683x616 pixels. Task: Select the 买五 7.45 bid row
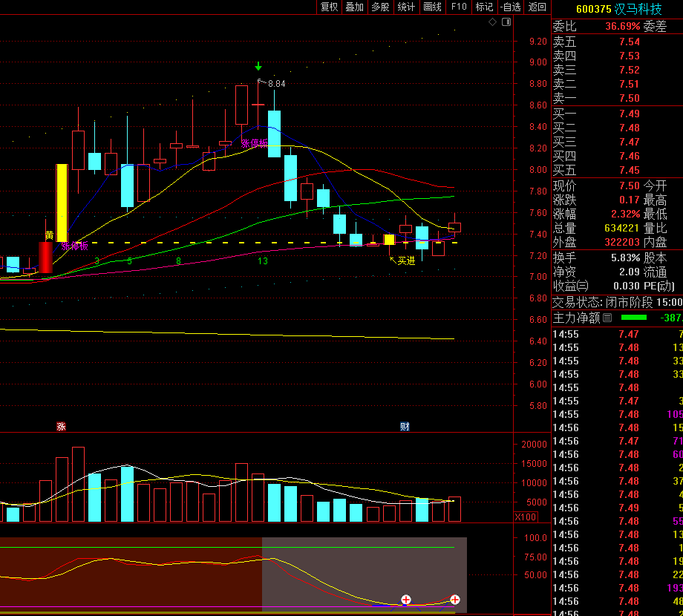point(617,170)
